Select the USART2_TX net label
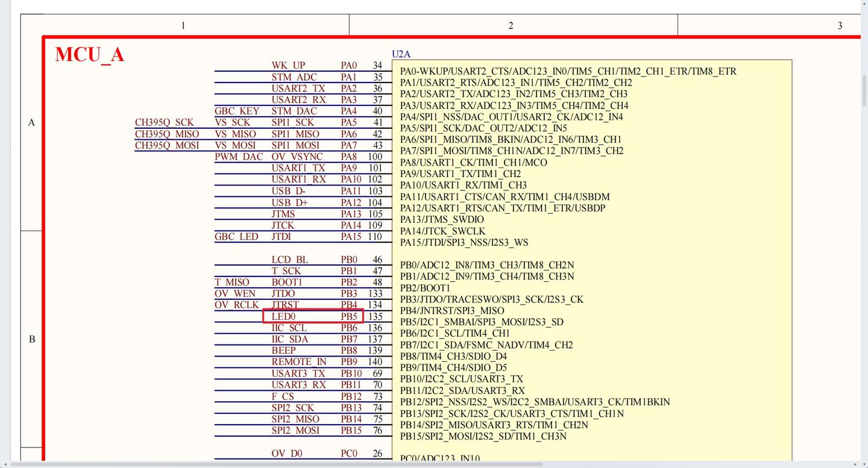This screenshot has height=468, width=868. pyautogui.click(x=298, y=89)
